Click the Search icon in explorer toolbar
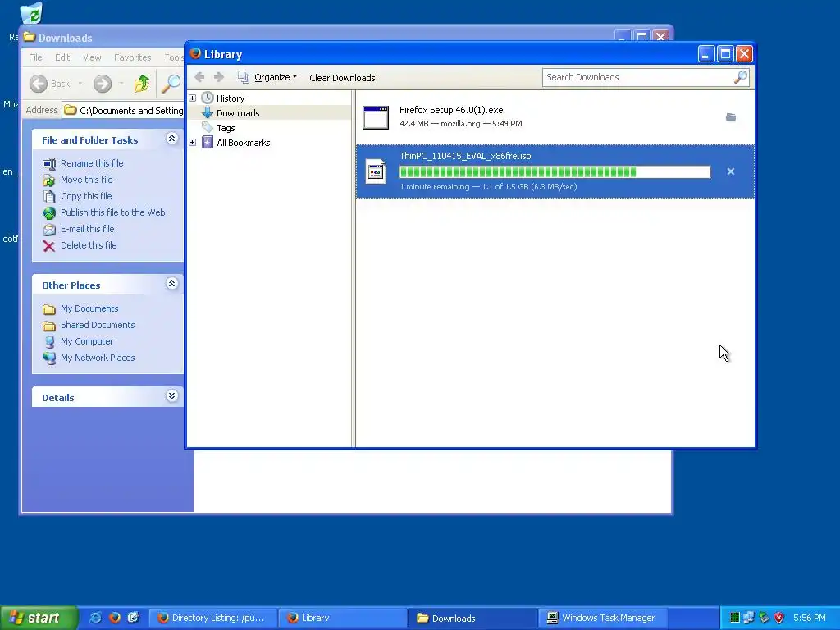 point(171,84)
